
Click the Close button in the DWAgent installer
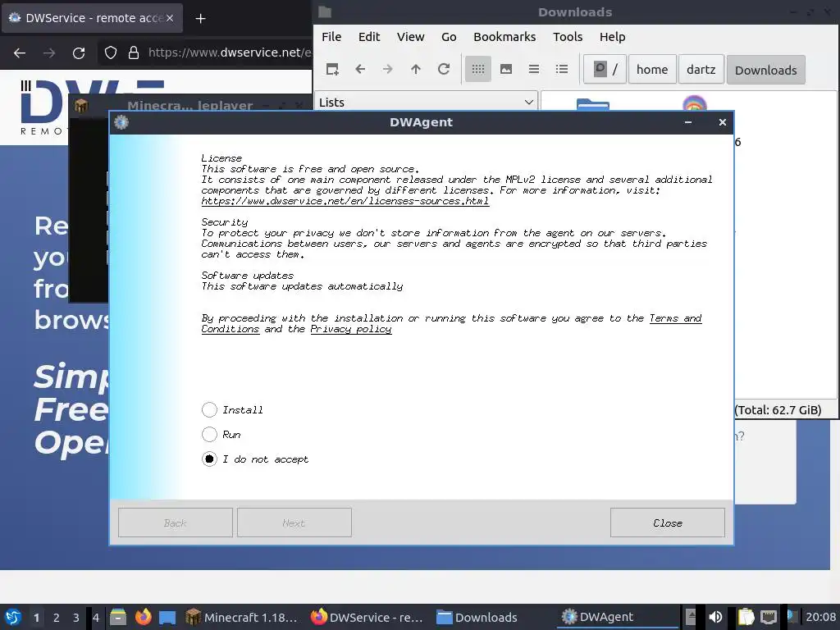[x=667, y=523]
